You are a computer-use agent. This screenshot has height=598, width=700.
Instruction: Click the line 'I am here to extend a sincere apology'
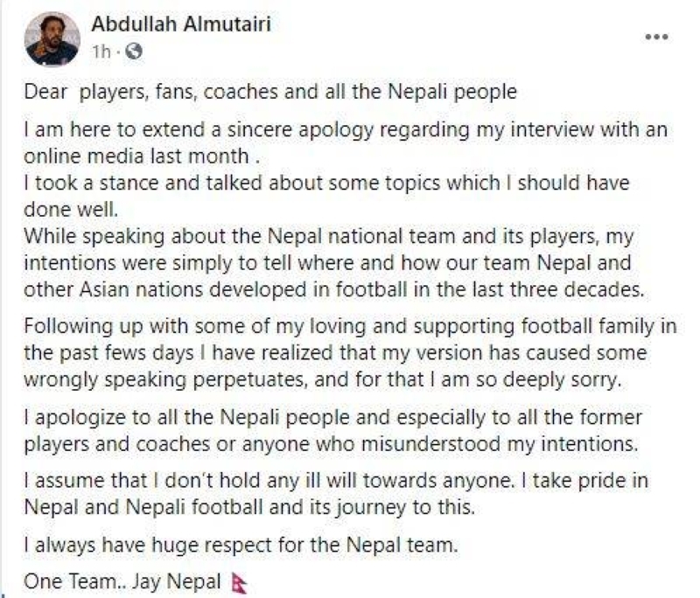pyautogui.click(x=346, y=130)
